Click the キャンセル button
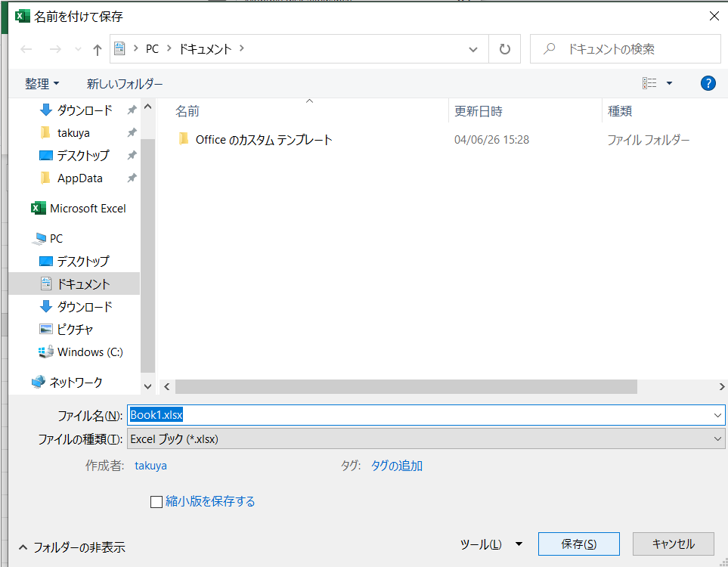The height and width of the screenshot is (567, 728). tap(674, 544)
